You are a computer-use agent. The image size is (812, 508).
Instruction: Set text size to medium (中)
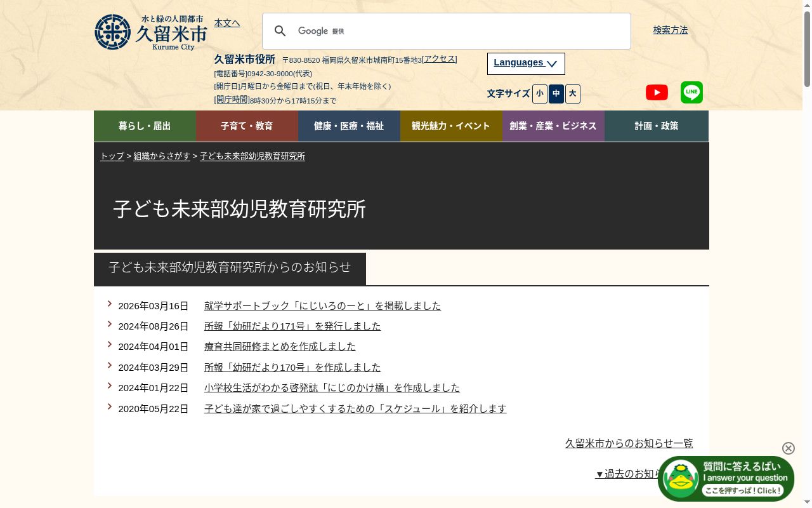(x=556, y=94)
